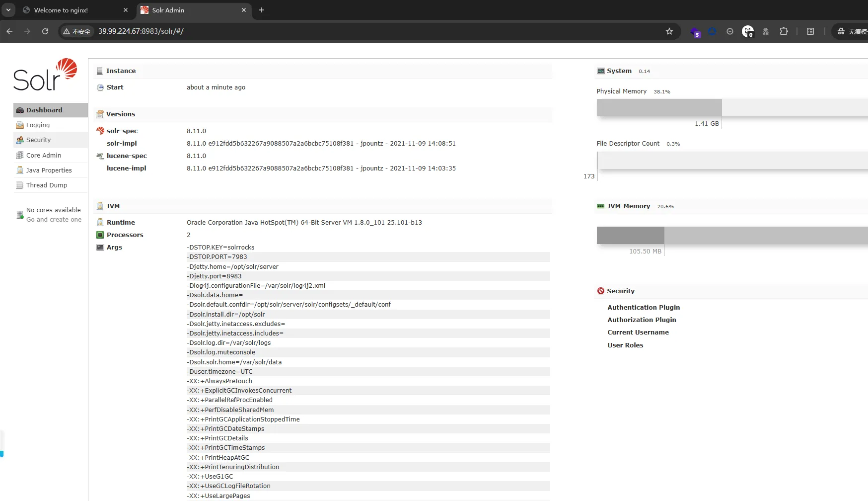This screenshot has width=868, height=501.
Task: Click the Runtime Java HotSpot value
Action: (304, 223)
